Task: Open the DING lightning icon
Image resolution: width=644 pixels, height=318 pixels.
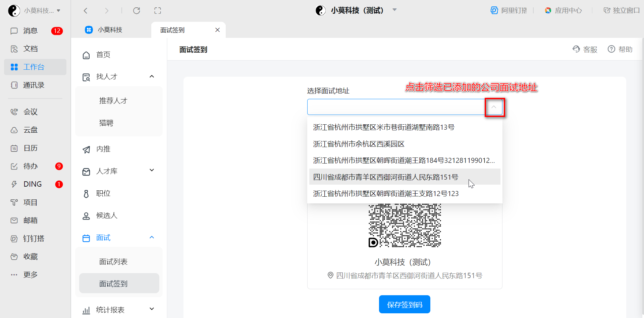Action: click(x=14, y=184)
